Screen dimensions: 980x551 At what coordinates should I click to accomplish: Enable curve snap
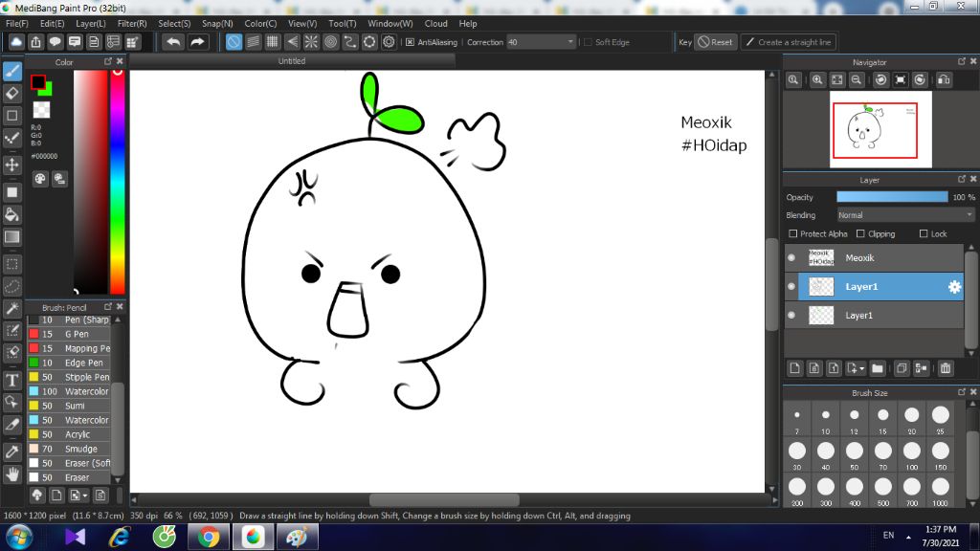click(x=350, y=42)
